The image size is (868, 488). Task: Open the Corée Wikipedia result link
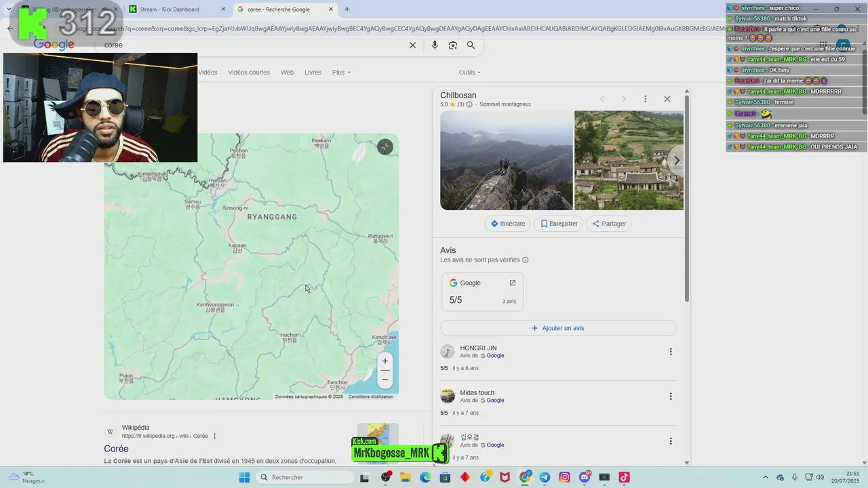point(116,449)
